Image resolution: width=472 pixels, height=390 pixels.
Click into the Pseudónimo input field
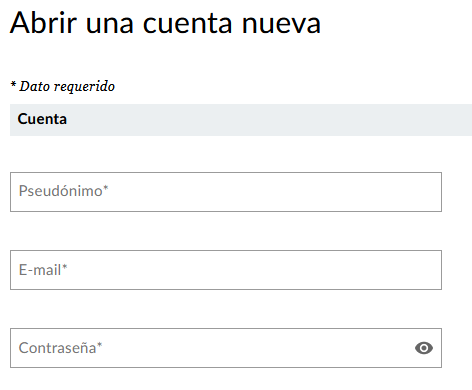[x=226, y=192]
